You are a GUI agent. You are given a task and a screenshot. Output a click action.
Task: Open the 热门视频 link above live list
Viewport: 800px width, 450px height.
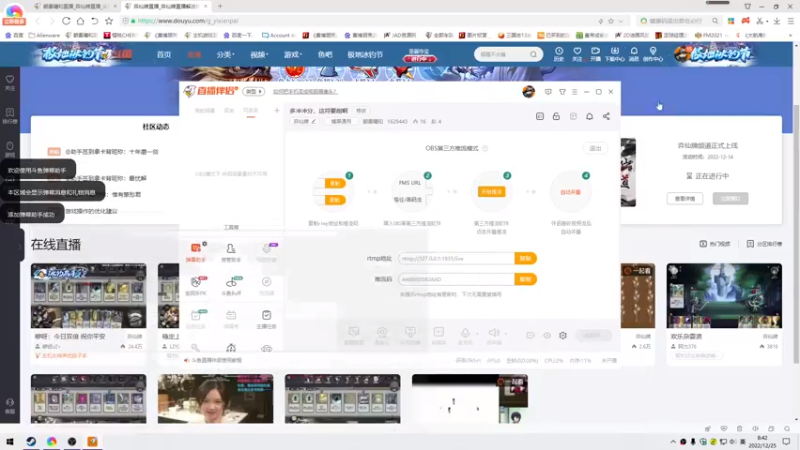715,244
